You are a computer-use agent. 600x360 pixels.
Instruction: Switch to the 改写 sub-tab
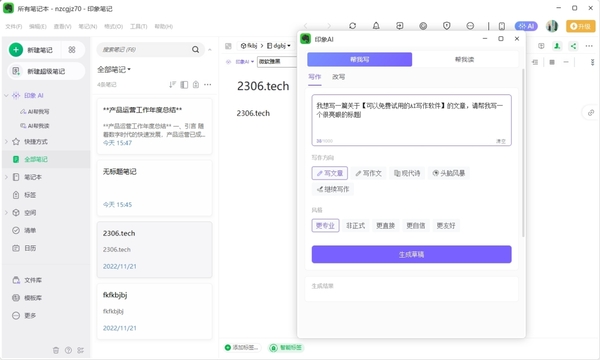click(x=339, y=77)
